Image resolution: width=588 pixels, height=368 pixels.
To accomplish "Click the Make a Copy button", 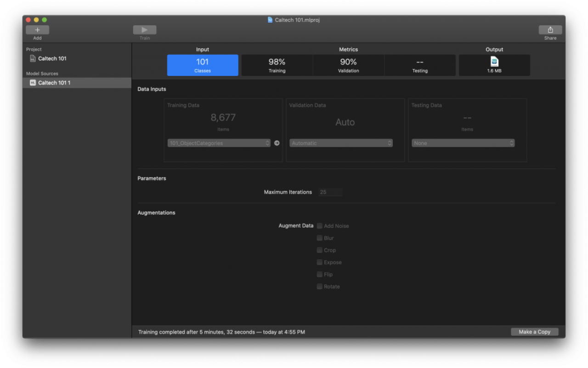I will point(535,332).
